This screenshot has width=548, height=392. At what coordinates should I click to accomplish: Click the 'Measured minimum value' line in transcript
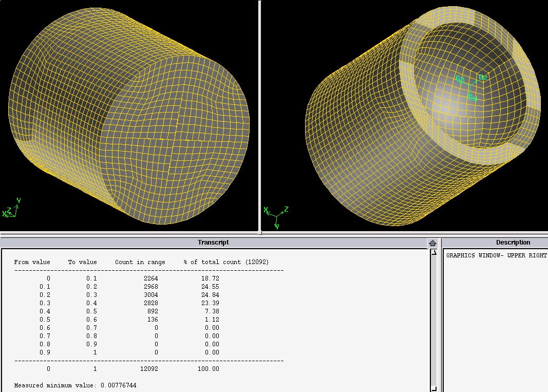pos(75,385)
